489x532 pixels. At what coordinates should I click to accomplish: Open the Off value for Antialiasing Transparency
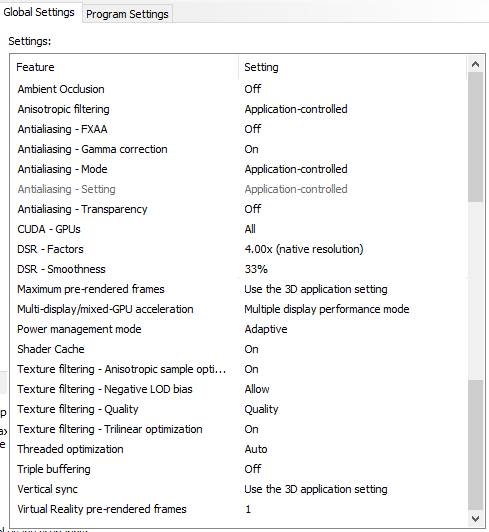253,209
